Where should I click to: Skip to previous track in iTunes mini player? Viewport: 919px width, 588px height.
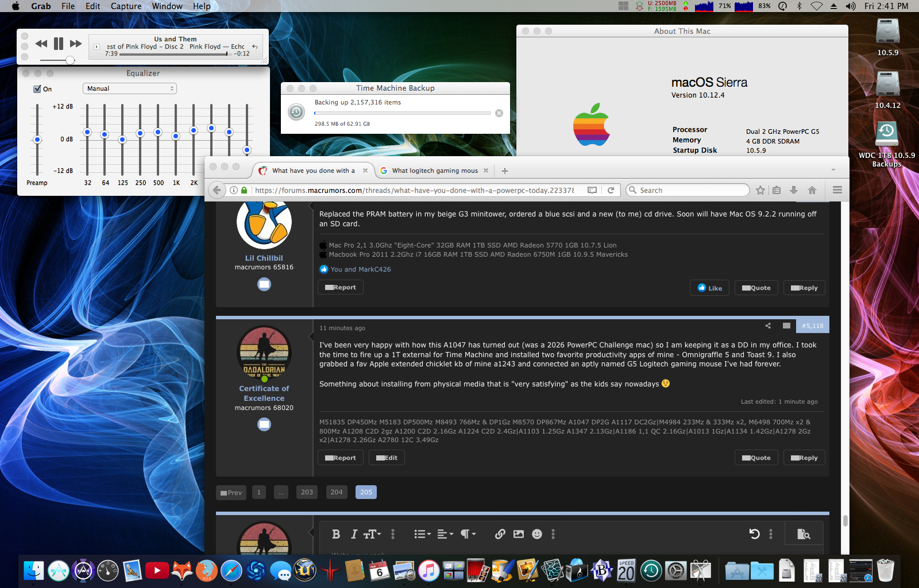coord(41,44)
